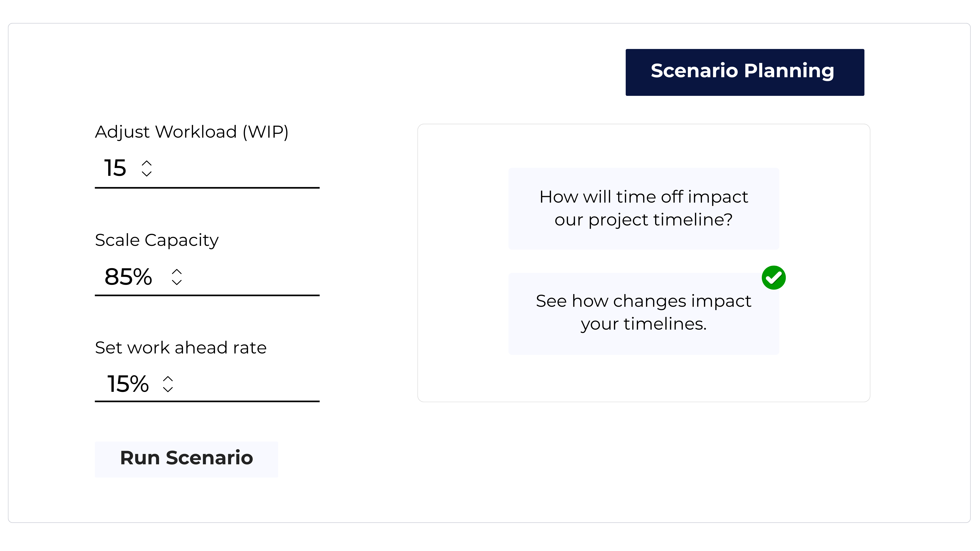Click Scale Capacity down arrow
The width and height of the screenshot is (980, 551).
(177, 282)
